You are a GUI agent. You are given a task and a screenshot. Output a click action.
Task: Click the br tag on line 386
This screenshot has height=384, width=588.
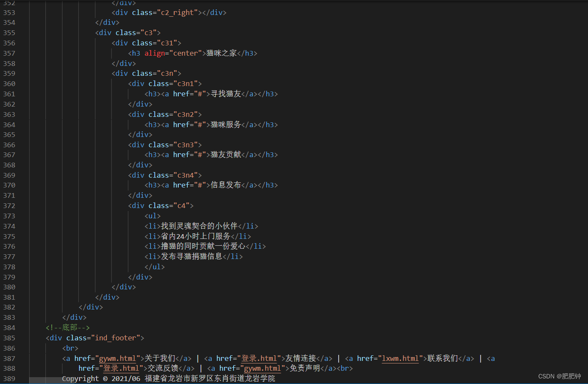(x=70, y=348)
